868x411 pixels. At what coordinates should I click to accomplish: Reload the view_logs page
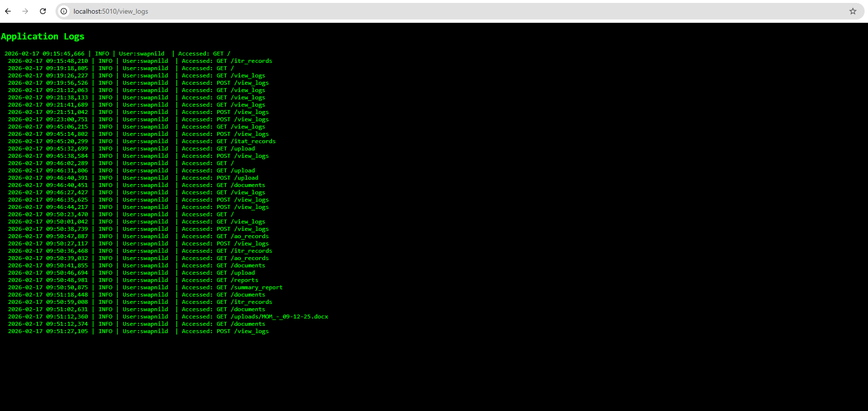point(43,11)
